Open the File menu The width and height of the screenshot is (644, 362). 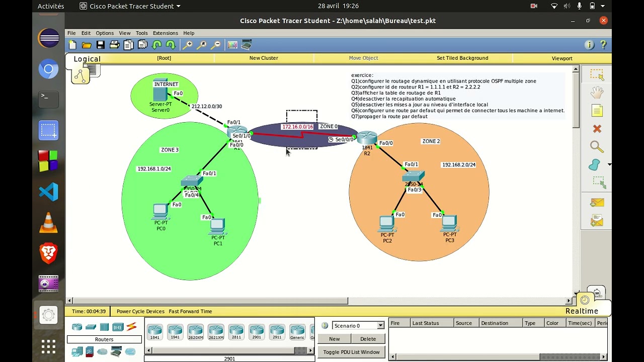(x=71, y=33)
